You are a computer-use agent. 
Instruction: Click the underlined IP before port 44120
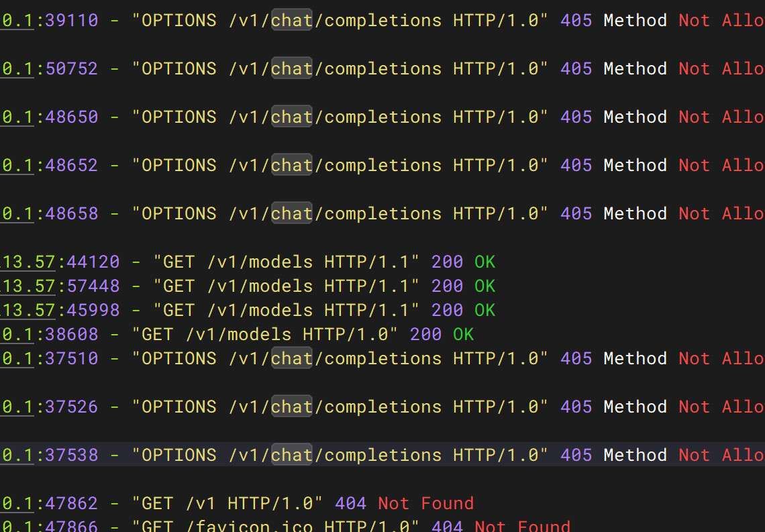(x=28, y=262)
